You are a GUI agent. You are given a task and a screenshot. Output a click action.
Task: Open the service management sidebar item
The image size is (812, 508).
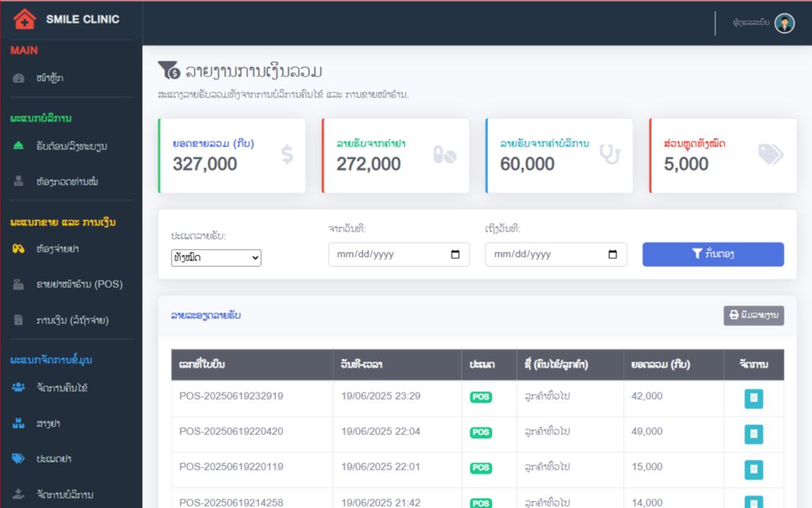(65, 495)
